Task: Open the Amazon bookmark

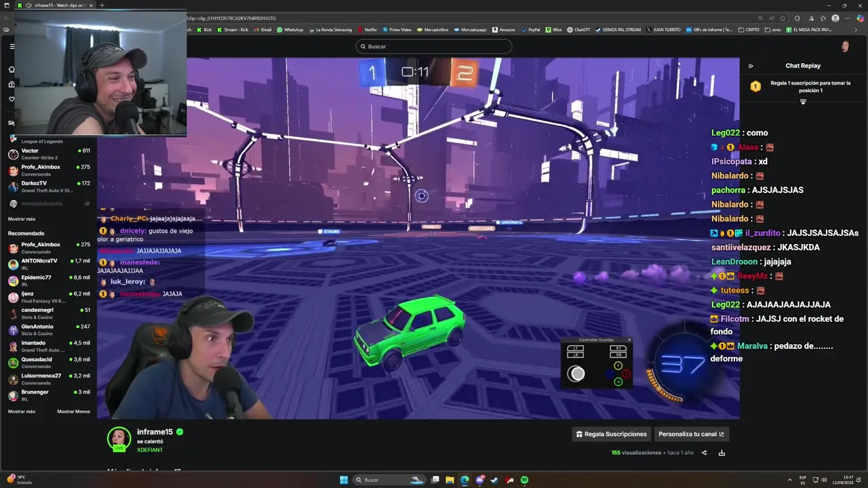Action: point(504,30)
